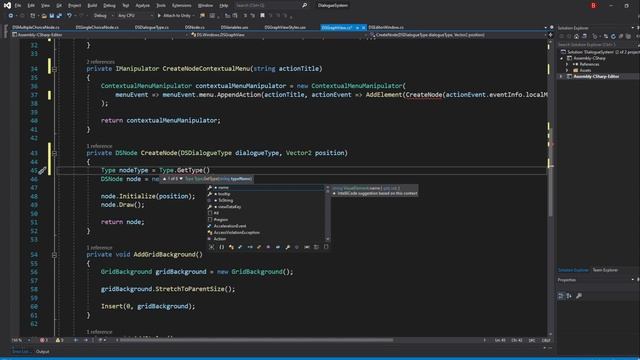Toggle the first IntelliSense filter icon
The height and width of the screenshot is (360, 640).
pyautogui.click(x=211, y=247)
